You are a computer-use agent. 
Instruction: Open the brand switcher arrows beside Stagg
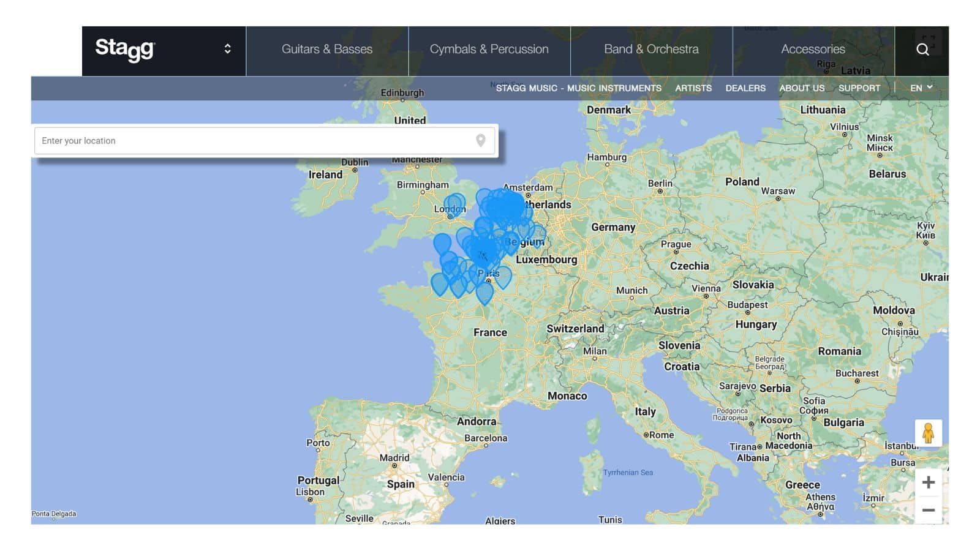pos(227,49)
